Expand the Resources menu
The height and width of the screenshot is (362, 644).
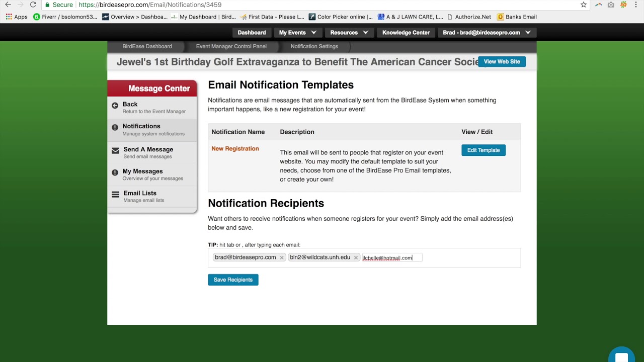pos(349,33)
